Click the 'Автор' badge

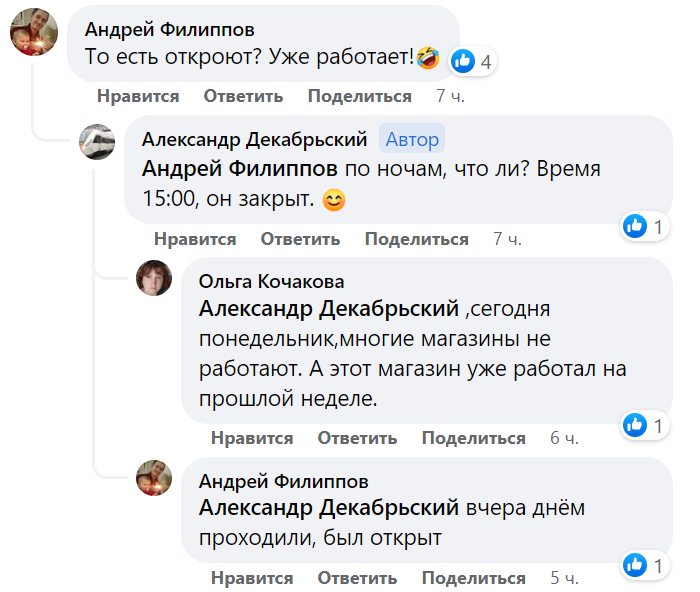pos(412,139)
